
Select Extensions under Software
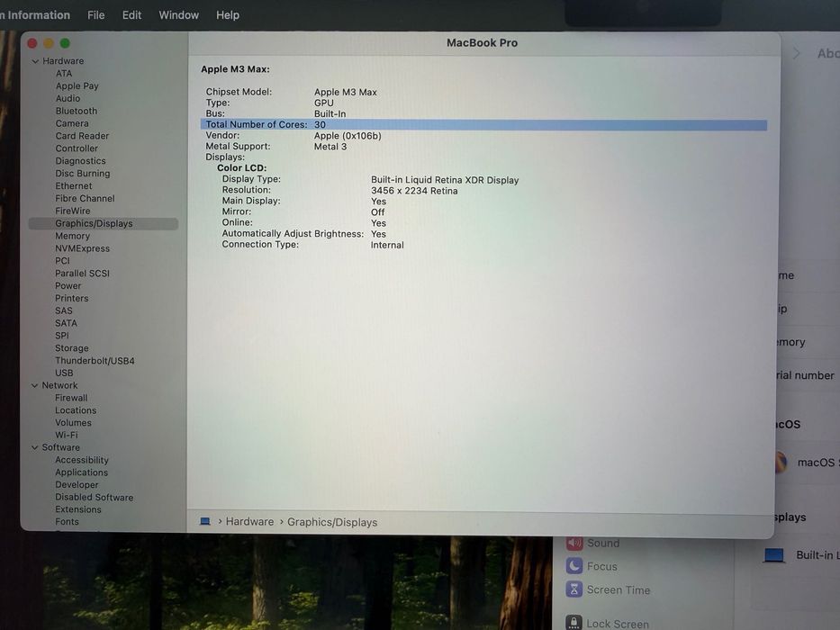pyautogui.click(x=78, y=509)
